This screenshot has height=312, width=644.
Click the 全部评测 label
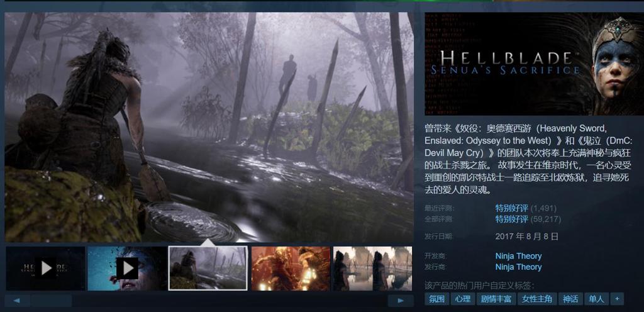point(438,219)
